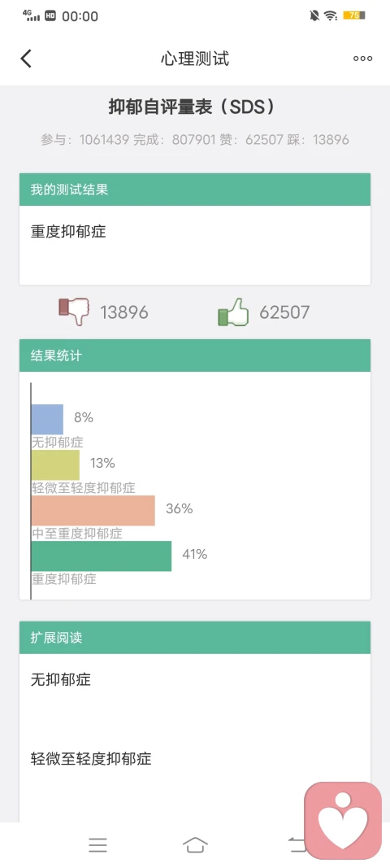Image resolution: width=390 pixels, height=868 pixels.
Task: Tap the 重度抑郁症 test result text
Action: (68, 231)
